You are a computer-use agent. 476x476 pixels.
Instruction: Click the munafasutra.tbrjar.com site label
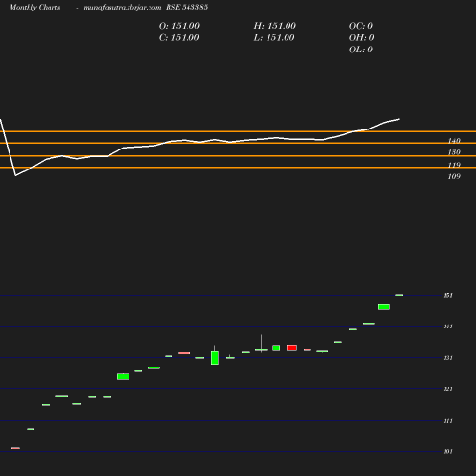tap(122, 7)
